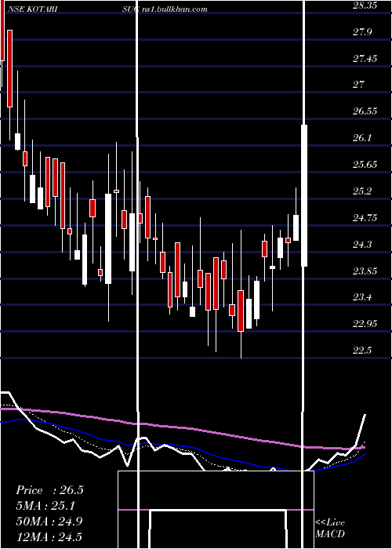Click the ns1.bullkhan.com watermark text
The image size is (392, 549).
tap(175, 9)
